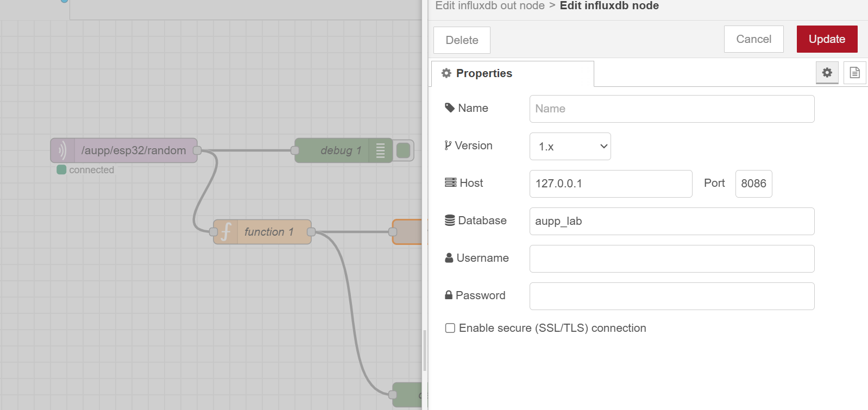Image resolution: width=868 pixels, height=410 pixels.
Task: Grab the sidebar resize handle
Action: [x=425, y=350]
